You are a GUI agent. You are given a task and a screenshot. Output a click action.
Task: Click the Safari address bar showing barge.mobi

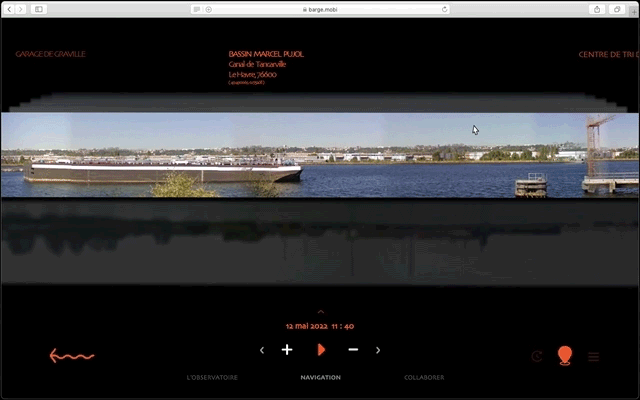[320, 9]
